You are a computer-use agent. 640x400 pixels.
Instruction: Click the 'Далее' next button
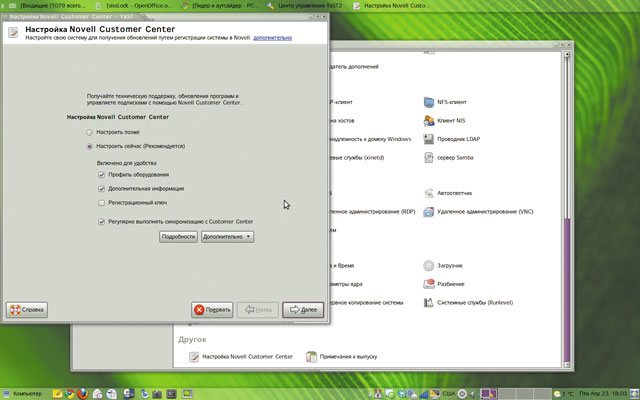tap(303, 310)
